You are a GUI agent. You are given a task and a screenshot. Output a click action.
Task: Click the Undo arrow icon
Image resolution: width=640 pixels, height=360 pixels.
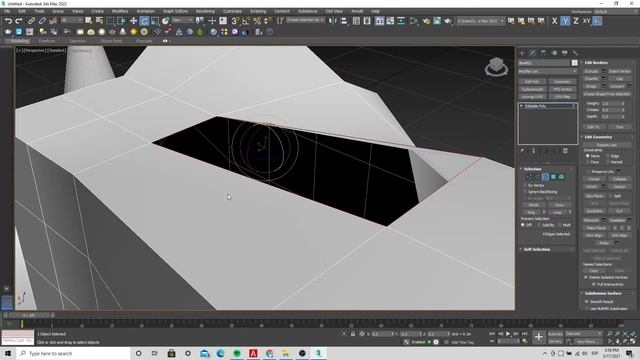click(8, 21)
